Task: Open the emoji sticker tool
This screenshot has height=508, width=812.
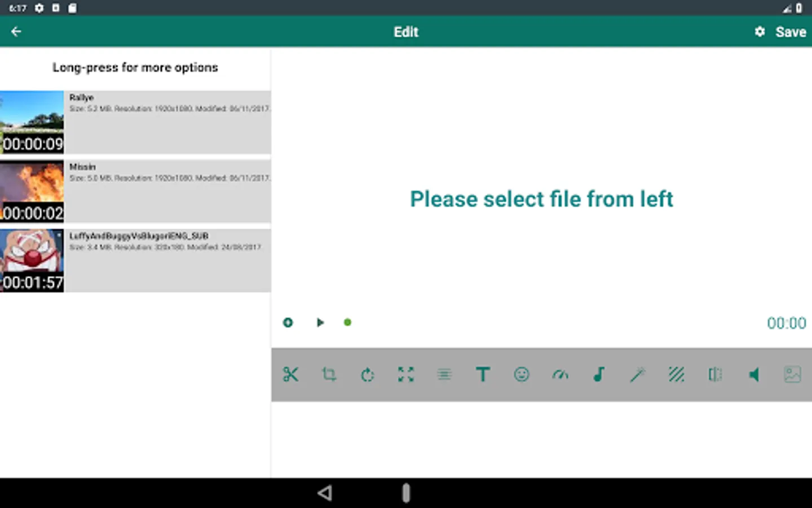Action: [x=522, y=374]
